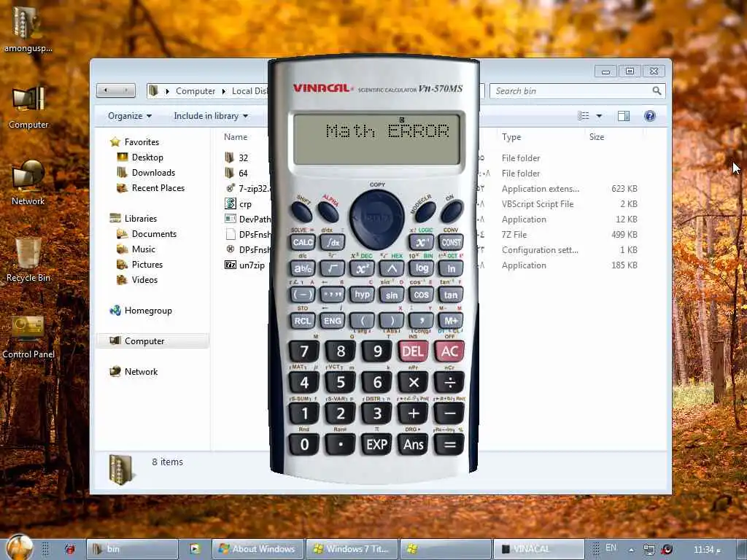Click the square root key
747x560 pixels.
click(x=333, y=268)
